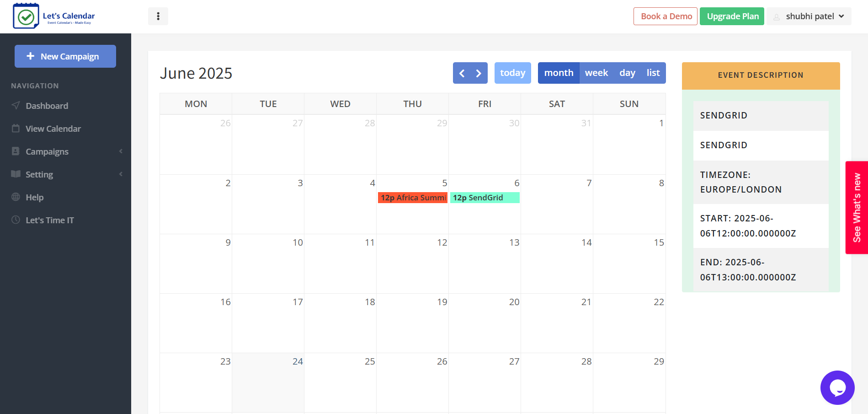Switch the calendar to week view
Image resolution: width=868 pixels, height=414 pixels.
tap(596, 73)
